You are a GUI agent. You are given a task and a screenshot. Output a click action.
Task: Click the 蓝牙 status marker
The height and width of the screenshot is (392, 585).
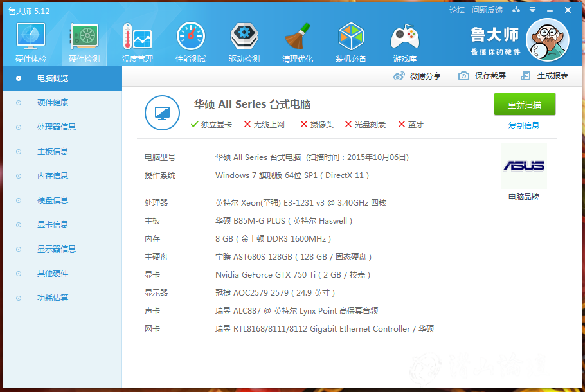point(410,125)
